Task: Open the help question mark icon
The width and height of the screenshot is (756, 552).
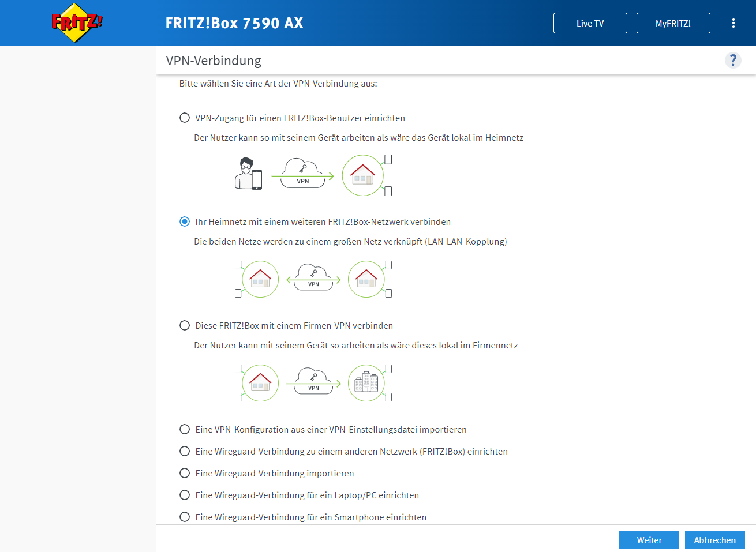Action: click(x=733, y=60)
